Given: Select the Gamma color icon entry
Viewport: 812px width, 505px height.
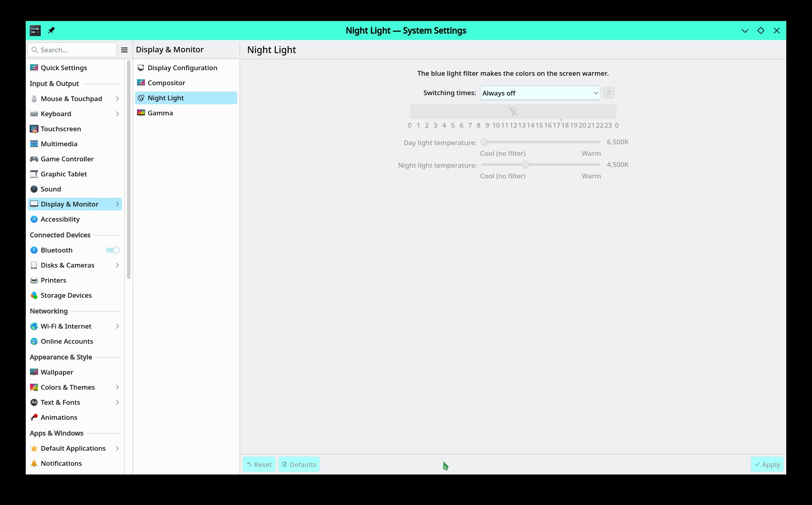Looking at the screenshot, I should pos(141,113).
